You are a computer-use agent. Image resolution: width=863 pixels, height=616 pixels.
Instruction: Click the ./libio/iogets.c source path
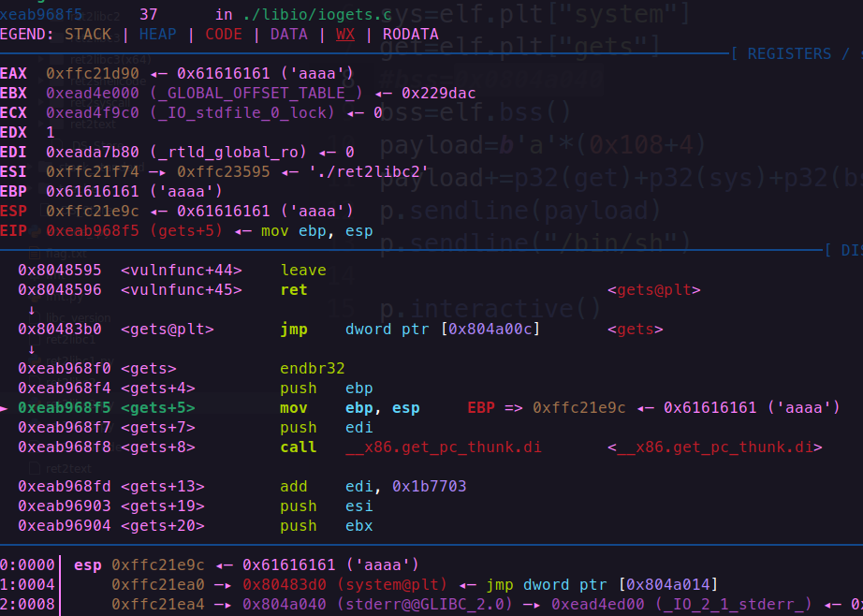click(x=317, y=15)
